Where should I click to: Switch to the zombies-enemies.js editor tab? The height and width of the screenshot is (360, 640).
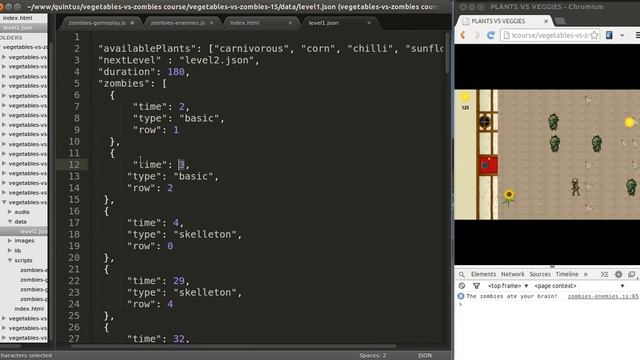point(178,23)
